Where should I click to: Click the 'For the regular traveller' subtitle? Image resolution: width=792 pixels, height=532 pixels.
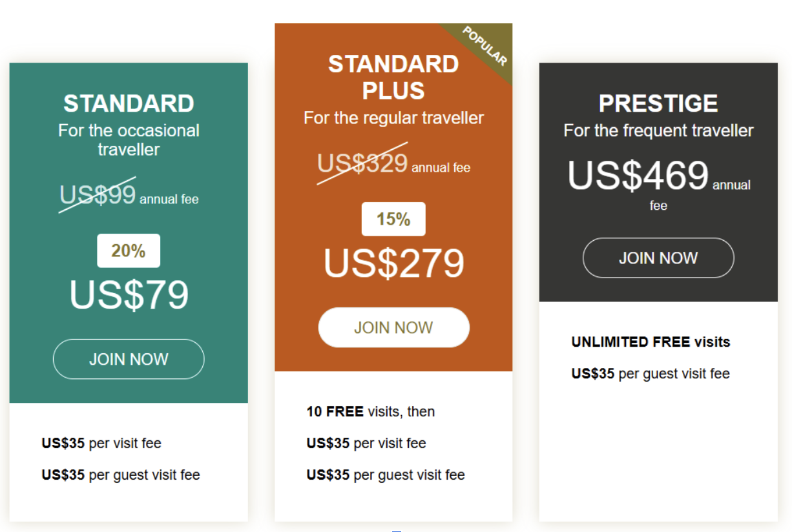coord(393,118)
